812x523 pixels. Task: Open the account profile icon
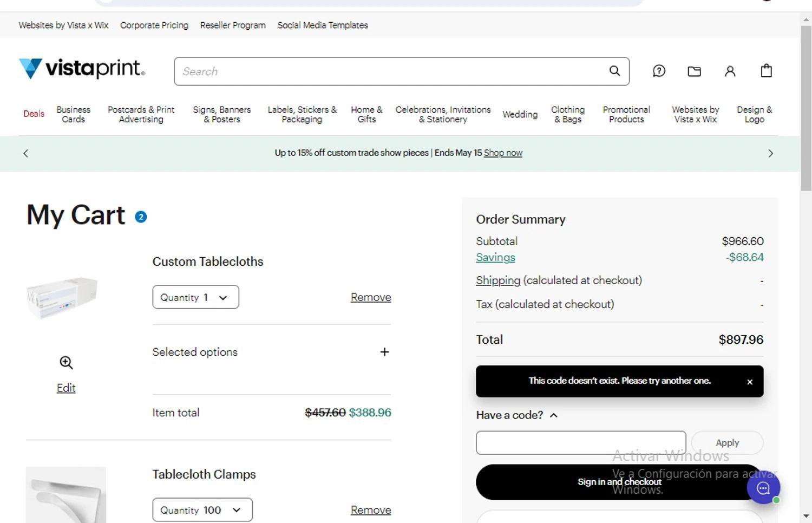tap(730, 71)
